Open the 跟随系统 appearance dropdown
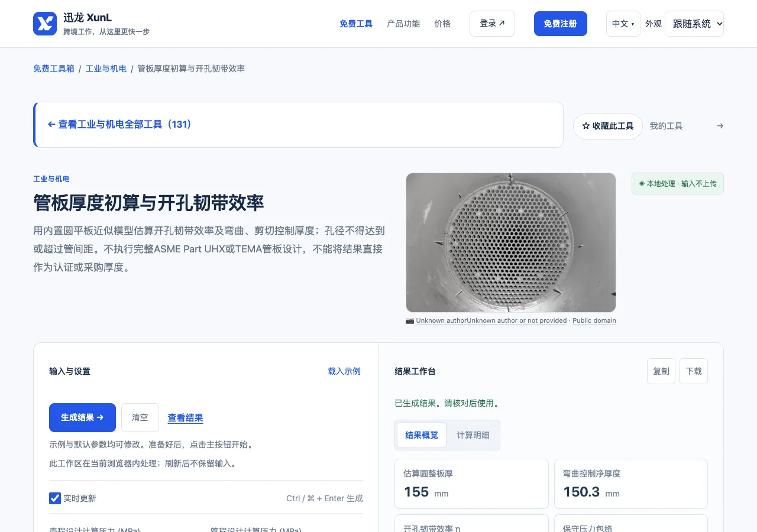The width and height of the screenshot is (757, 532). [694, 24]
